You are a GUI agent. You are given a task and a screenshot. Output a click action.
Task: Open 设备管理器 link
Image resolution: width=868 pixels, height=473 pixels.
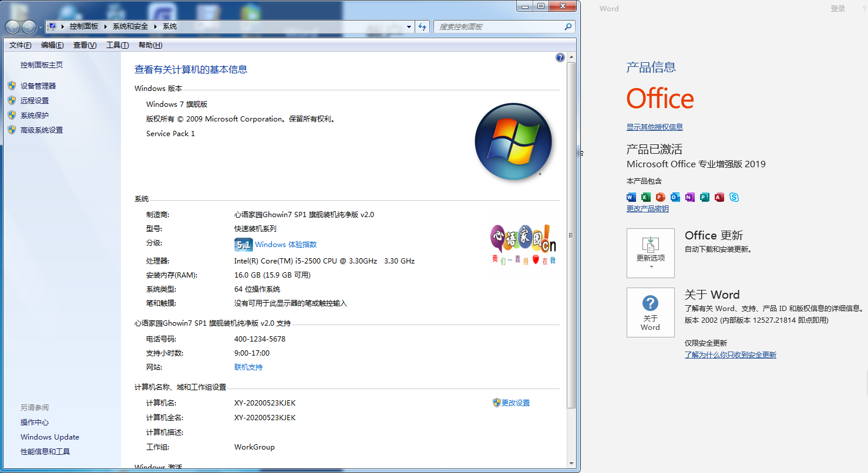point(38,86)
